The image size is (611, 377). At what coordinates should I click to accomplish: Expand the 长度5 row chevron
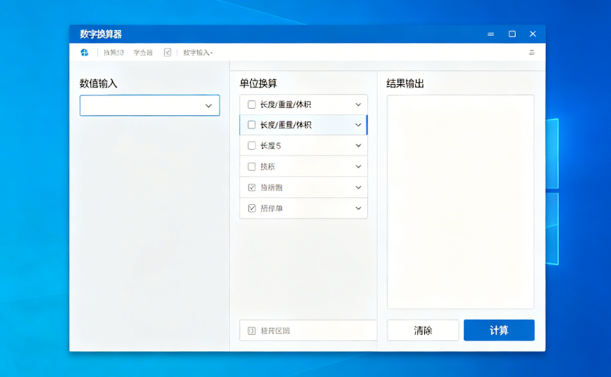(358, 146)
